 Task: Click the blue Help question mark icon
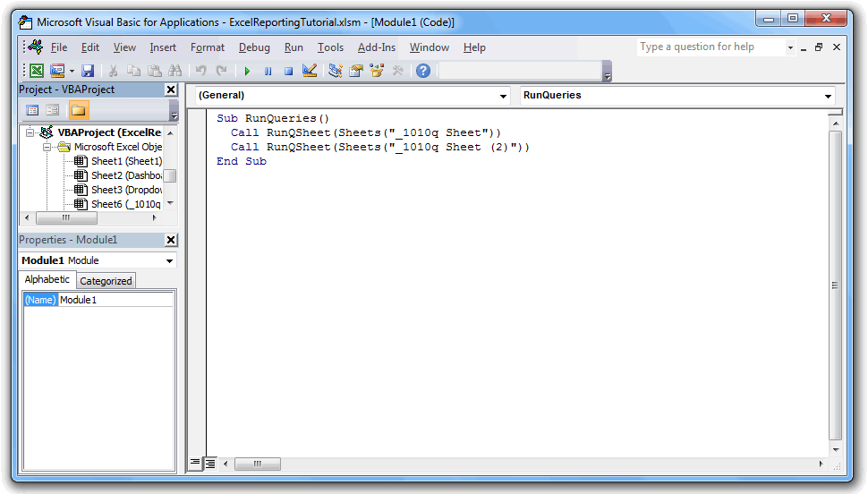coord(423,71)
